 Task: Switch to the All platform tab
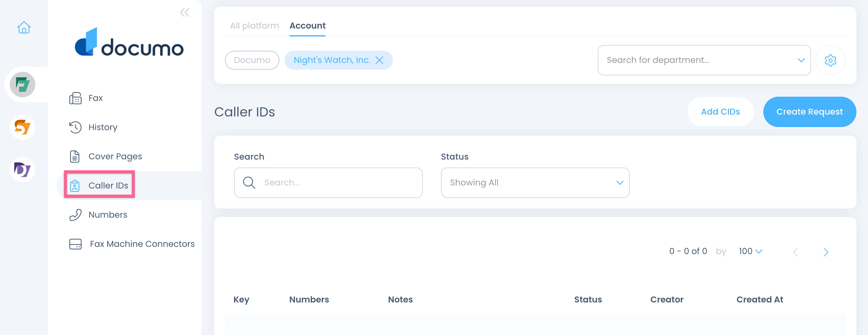[x=254, y=26]
